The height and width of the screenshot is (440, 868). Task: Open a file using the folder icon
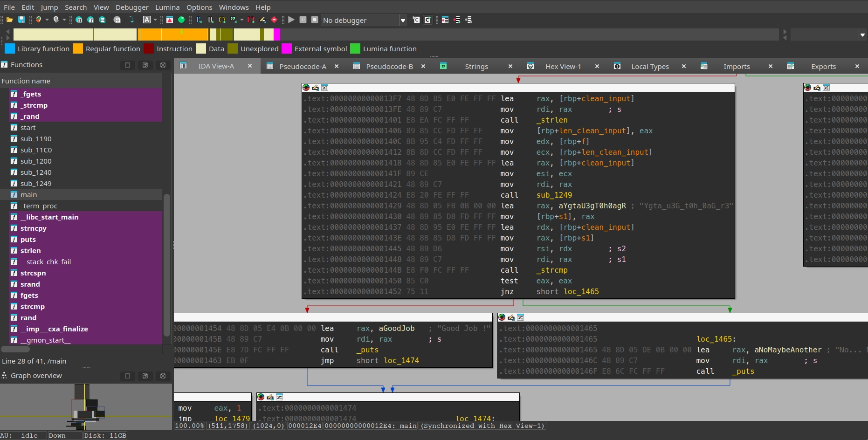coord(9,20)
